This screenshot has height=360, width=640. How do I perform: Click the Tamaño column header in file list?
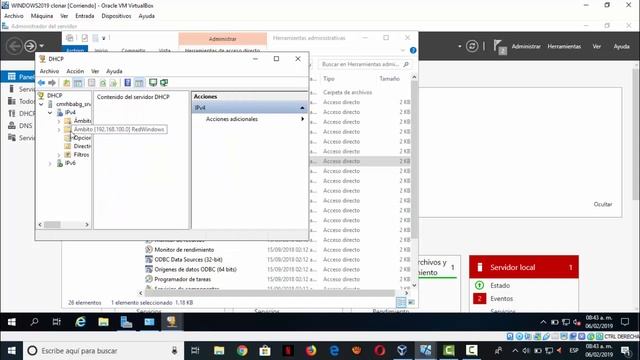point(389,78)
